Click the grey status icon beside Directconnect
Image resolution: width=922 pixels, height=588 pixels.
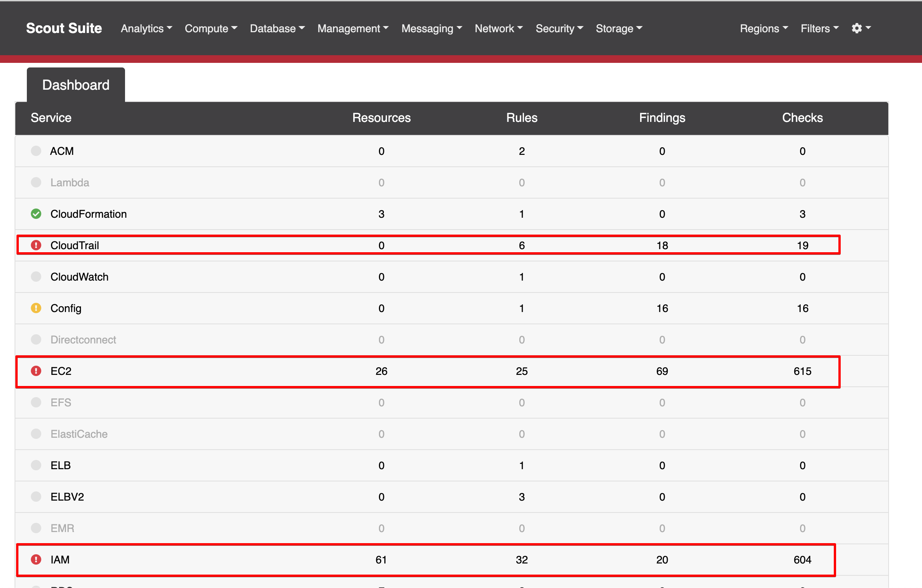coord(36,339)
